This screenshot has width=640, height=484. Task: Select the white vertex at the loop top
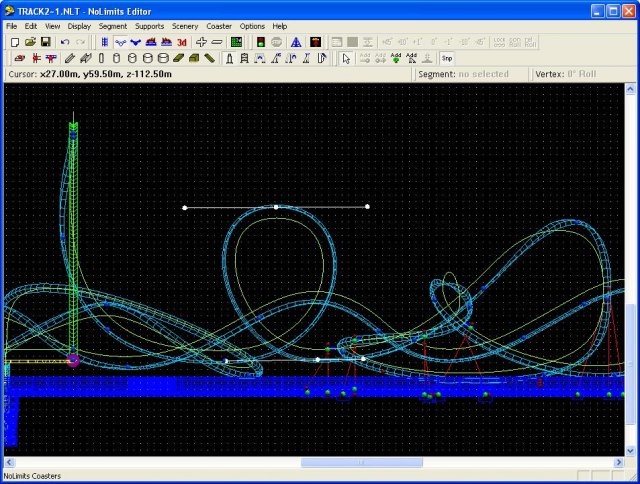tap(276, 207)
